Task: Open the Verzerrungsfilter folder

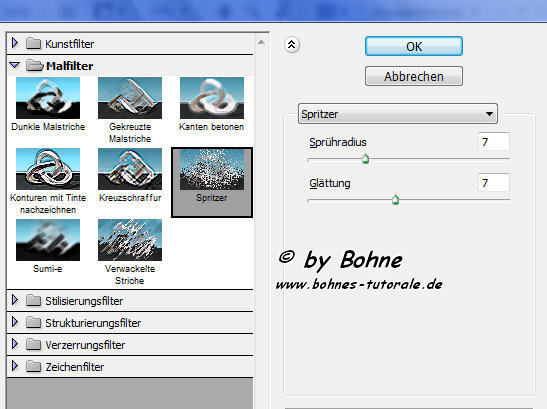Action: click(15, 344)
